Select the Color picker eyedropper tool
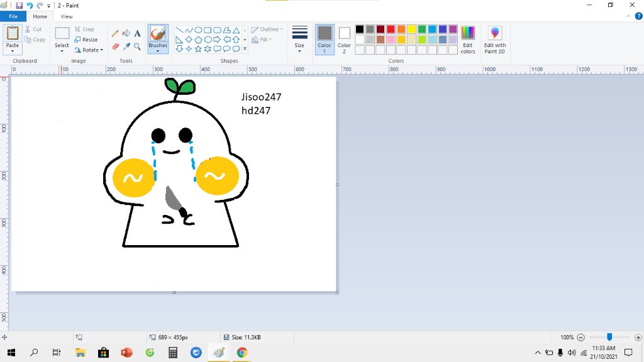Viewport: 644px width, 362px height. click(126, 47)
